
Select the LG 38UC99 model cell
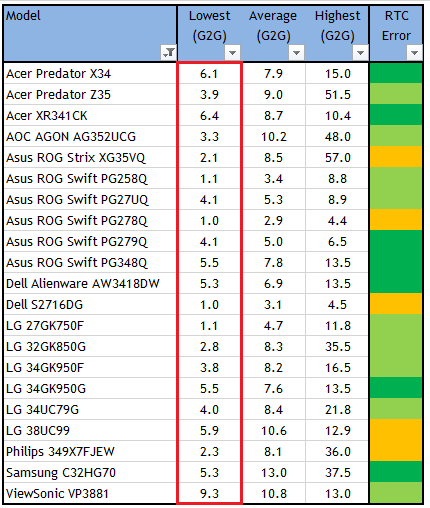click(90, 430)
